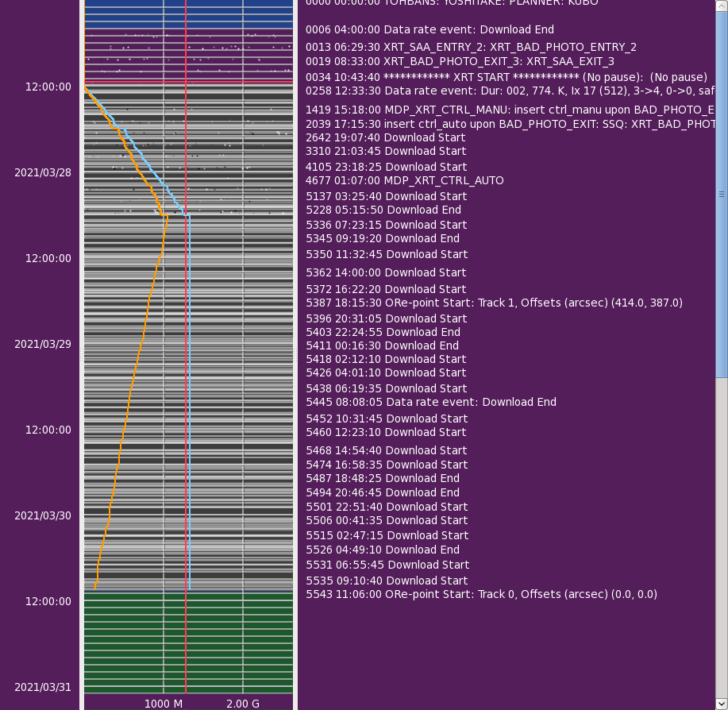Image resolution: width=728 pixels, height=710 pixels.
Task: Click the blue band at chart top
Action: coord(188,16)
